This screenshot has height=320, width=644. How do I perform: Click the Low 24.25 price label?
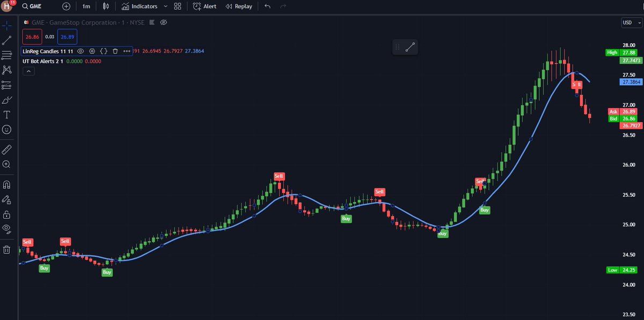coord(621,270)
